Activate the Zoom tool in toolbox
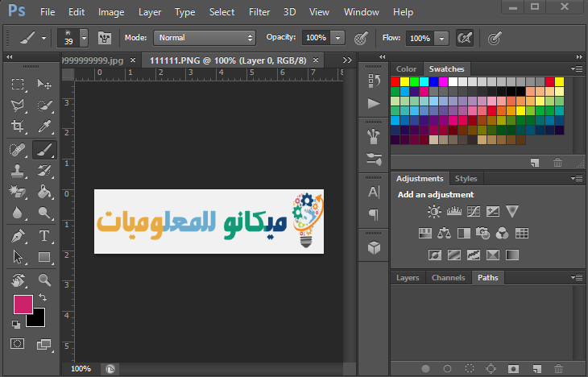This screenshot has height=377, width=588. coord(45,280)
